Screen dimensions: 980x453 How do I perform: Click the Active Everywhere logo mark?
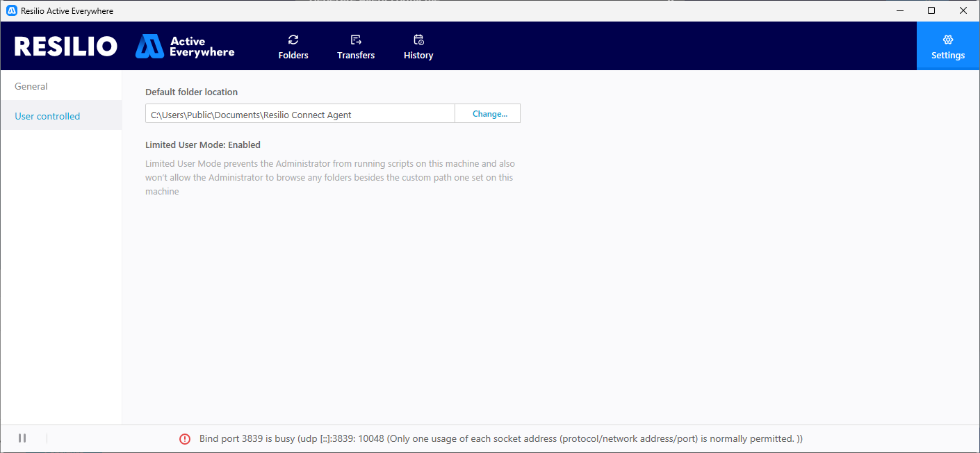149,47
